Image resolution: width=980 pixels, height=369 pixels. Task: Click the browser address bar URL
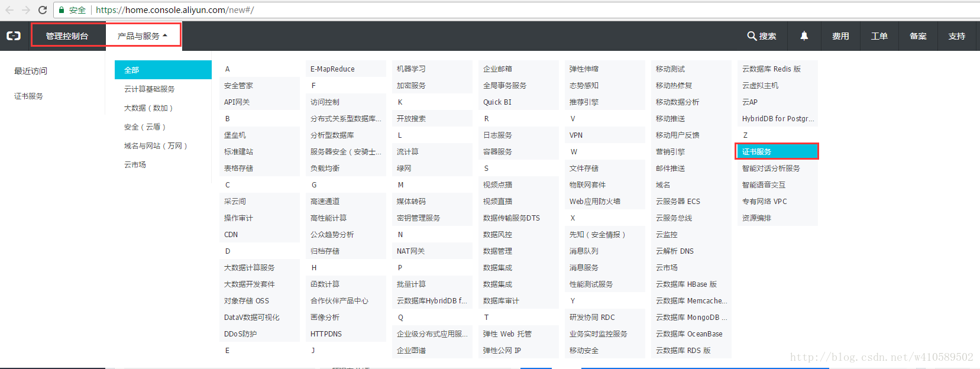[x=175, y=10]
